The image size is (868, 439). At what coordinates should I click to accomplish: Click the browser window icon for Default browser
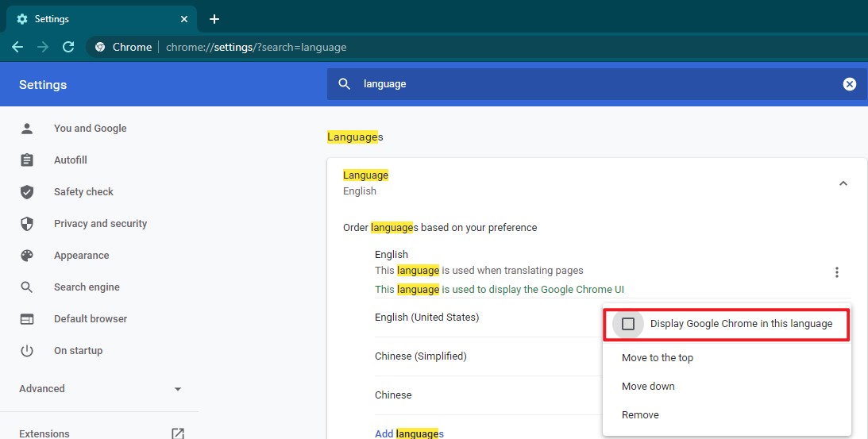pos(26,319)
